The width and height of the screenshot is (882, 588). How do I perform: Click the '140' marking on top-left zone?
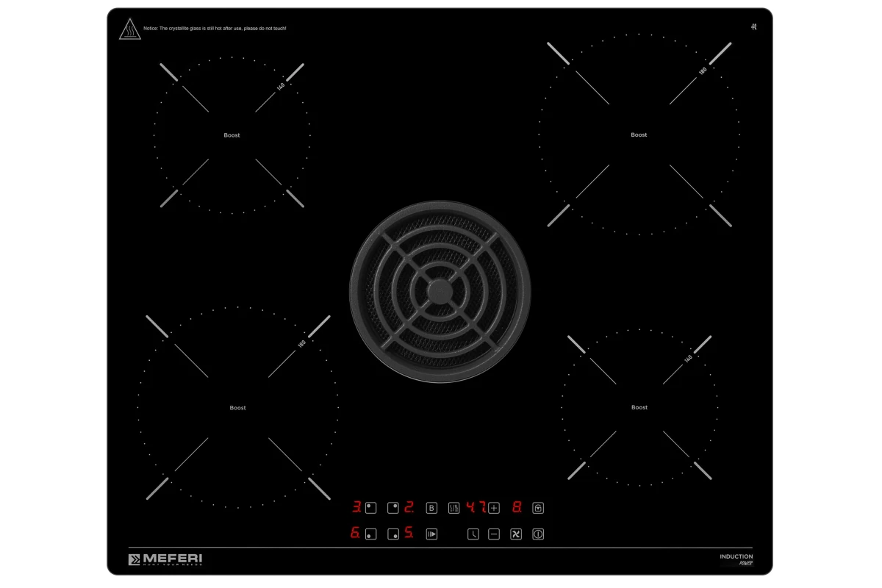pyautogui.click(x=280, y=87)
